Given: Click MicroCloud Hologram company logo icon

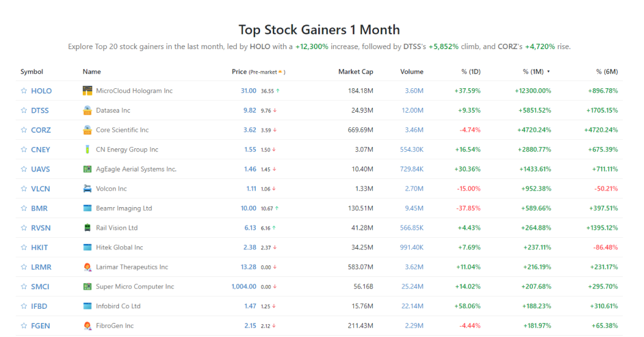Looking at the screenshot, I should point(87,91).
